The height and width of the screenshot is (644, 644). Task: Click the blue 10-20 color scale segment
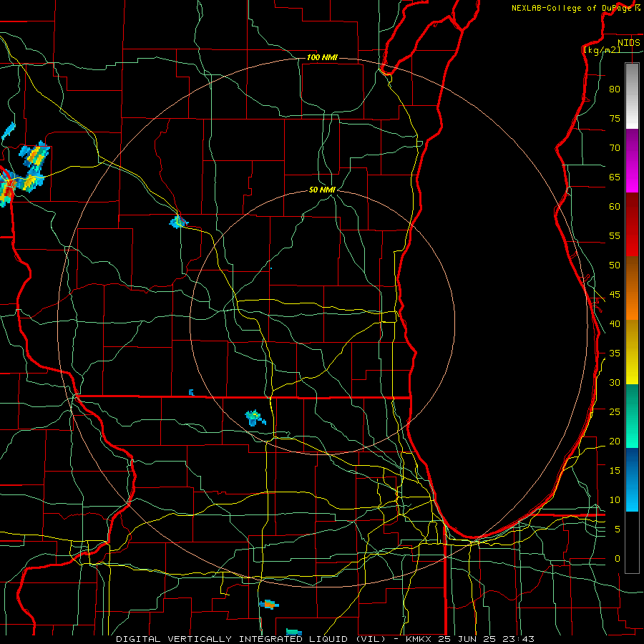click(632, 479)
